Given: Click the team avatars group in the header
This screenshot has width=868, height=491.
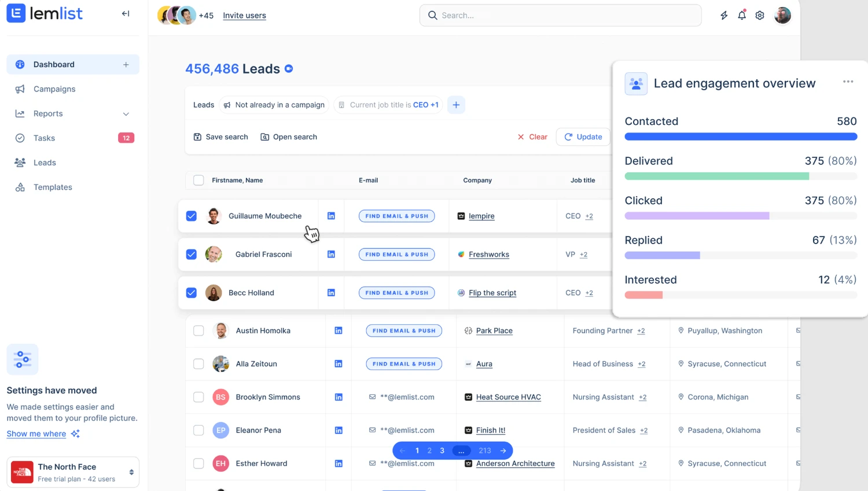Looking at the screenshot, I should click(x=176, y=16).
